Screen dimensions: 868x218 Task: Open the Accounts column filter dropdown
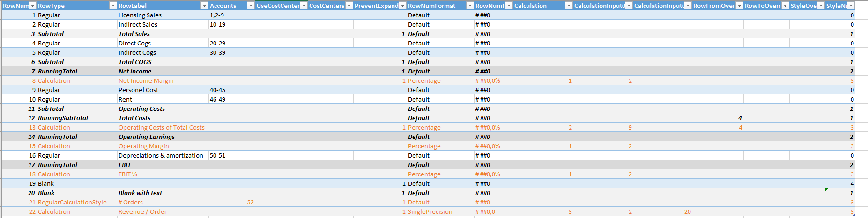[251, 6]
